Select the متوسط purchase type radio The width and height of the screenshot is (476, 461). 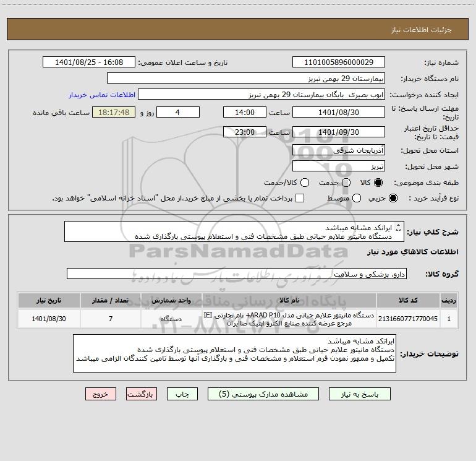pos(357,198)
